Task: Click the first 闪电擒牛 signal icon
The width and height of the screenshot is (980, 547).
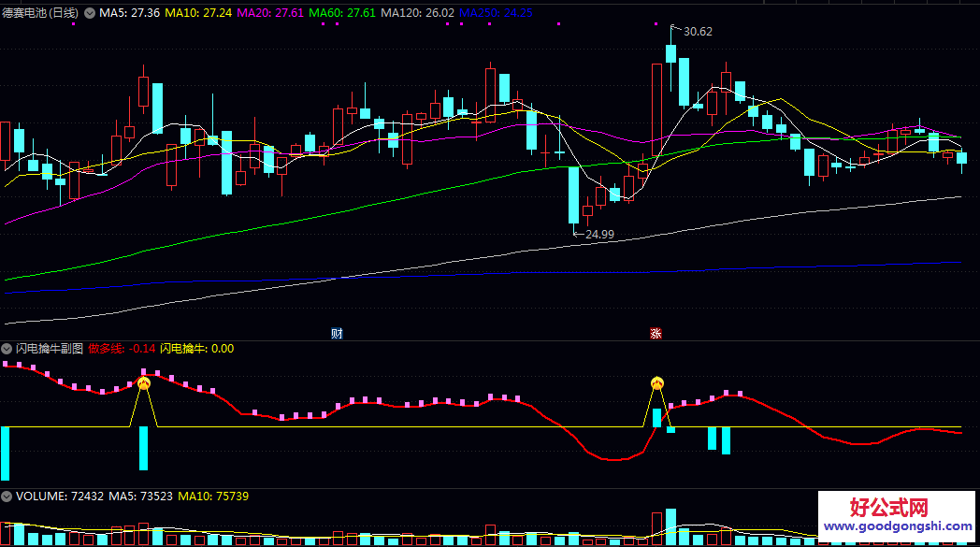Action: [144, 383]
